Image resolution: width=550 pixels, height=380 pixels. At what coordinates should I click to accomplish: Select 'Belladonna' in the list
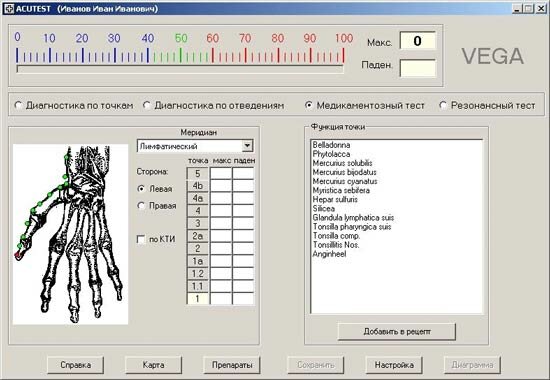point(331,145)
